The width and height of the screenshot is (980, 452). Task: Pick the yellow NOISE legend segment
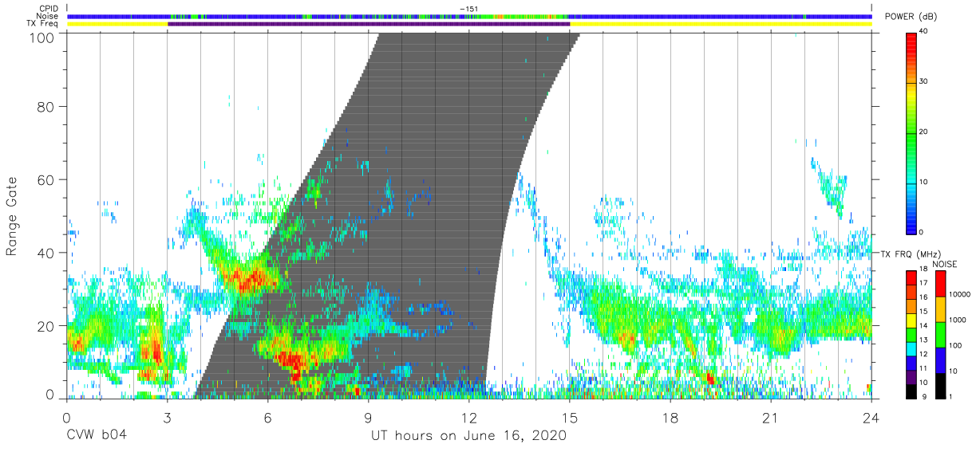(x=940, y=309)
